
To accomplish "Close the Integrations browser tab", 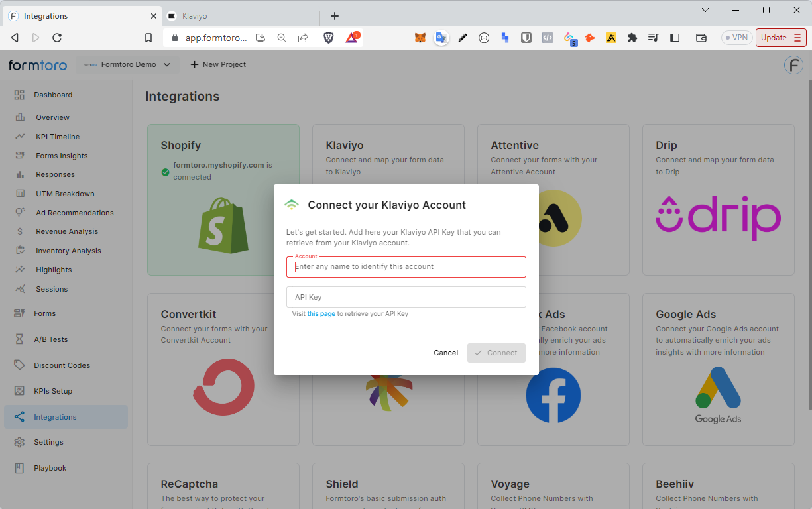I will (x=154, y=16).
